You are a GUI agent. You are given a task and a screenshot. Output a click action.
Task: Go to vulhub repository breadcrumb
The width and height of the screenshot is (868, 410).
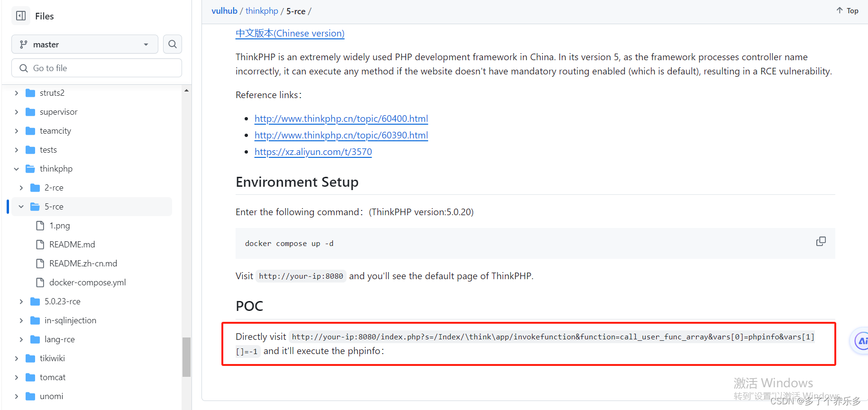click(224, 11)
